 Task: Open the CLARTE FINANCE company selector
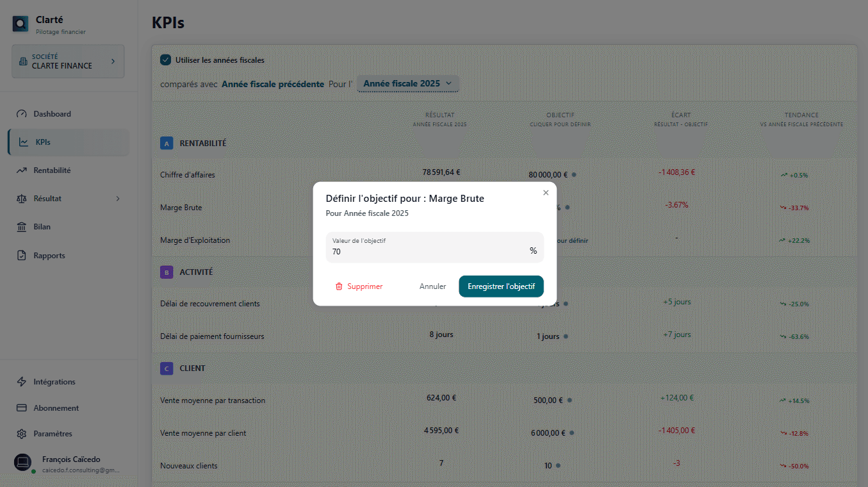click(x=67, y=61)
